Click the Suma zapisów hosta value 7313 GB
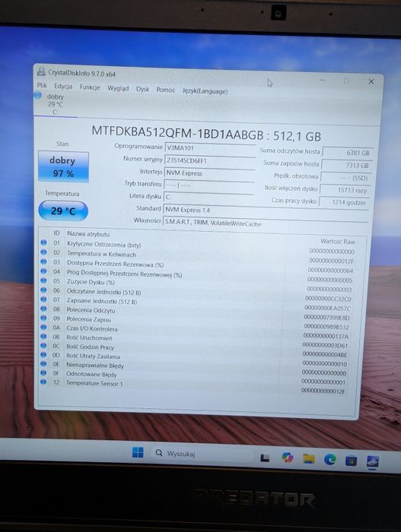401x532 pixels. coord(346,166)
